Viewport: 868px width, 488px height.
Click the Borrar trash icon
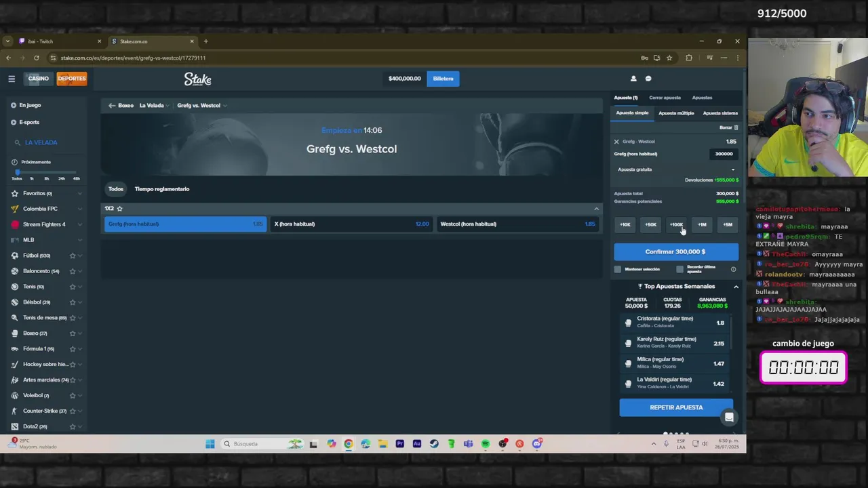[736, 127]
